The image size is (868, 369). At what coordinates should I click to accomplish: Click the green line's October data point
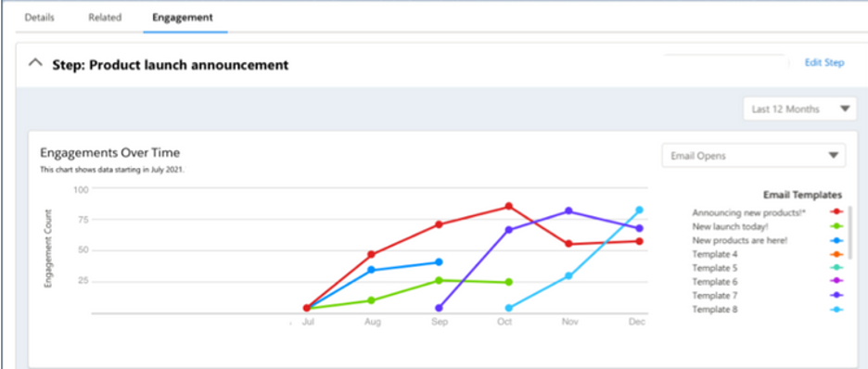pyautogui.click(x=509, y=282)
